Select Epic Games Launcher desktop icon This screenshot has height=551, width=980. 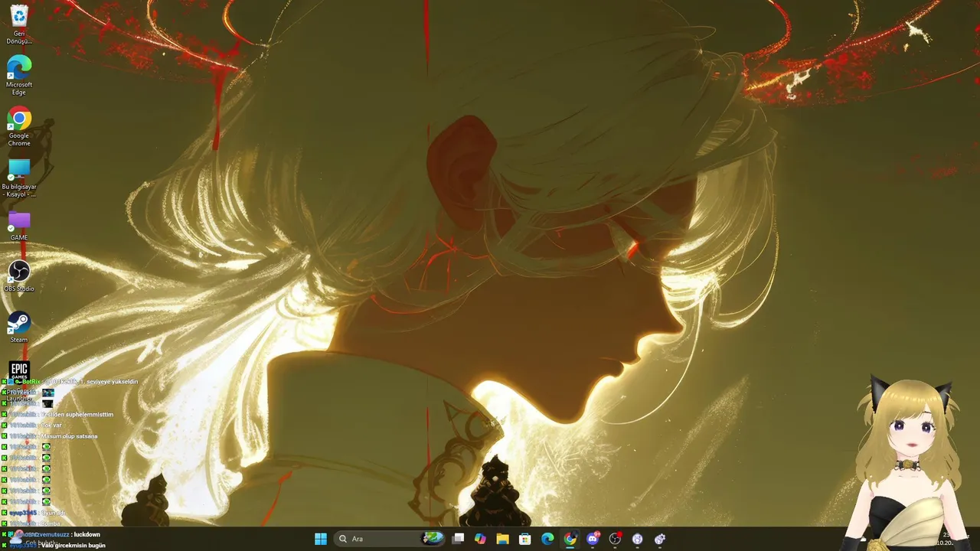[19, 380]
